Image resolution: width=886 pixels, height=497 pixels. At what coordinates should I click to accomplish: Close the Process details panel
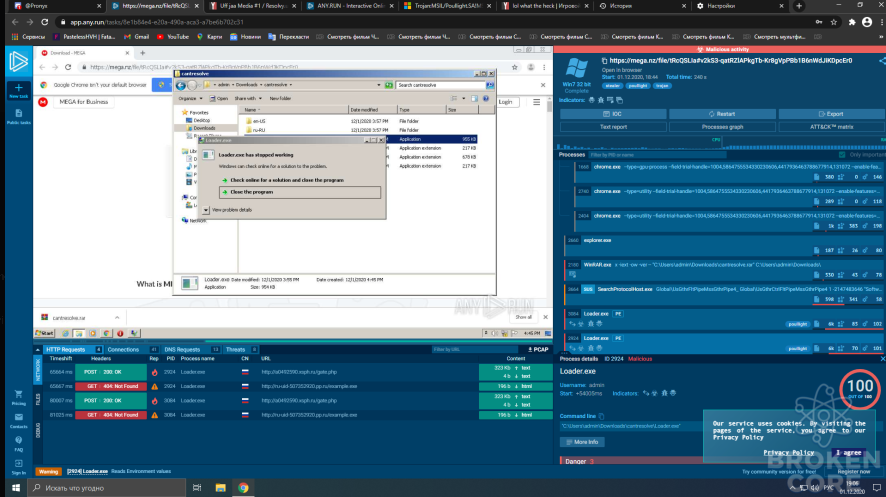pyautogui.click(x=882, y=359)
